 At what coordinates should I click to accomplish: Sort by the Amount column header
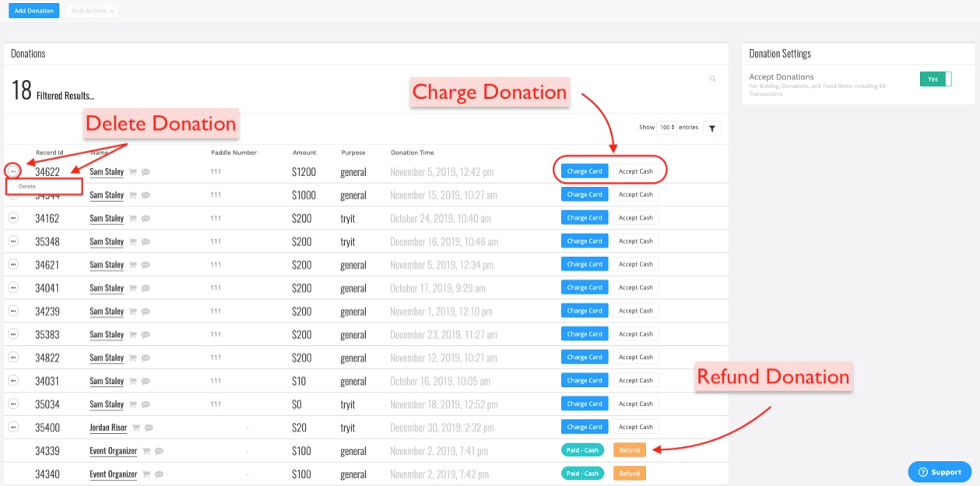click(304, 153)
